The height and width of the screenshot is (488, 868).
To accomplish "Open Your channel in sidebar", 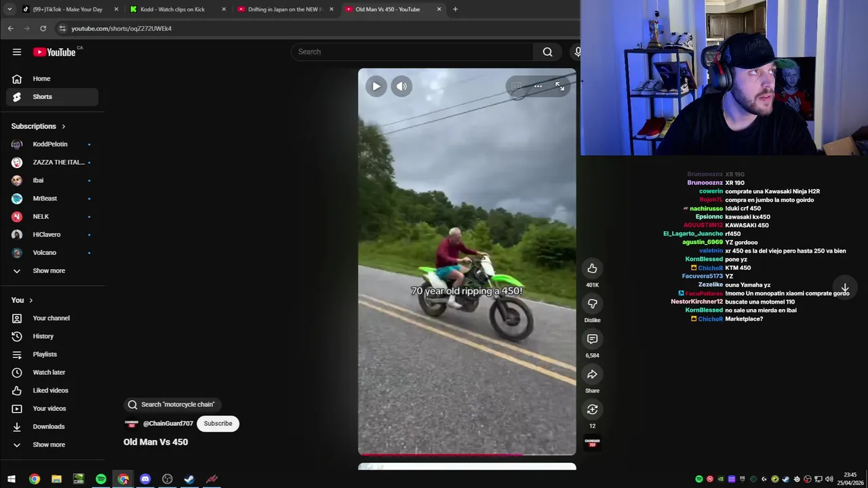I will pyautogui.click(x=52, y=319).
